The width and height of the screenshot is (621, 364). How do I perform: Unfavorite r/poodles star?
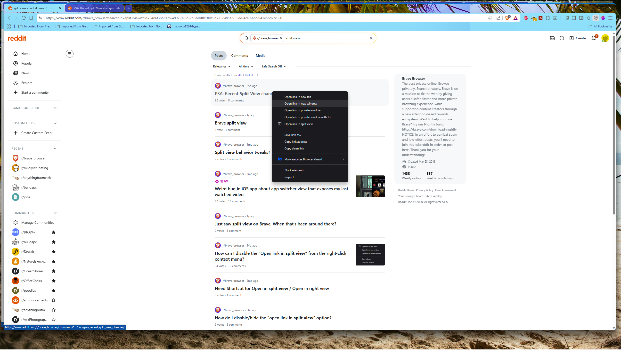53,290
